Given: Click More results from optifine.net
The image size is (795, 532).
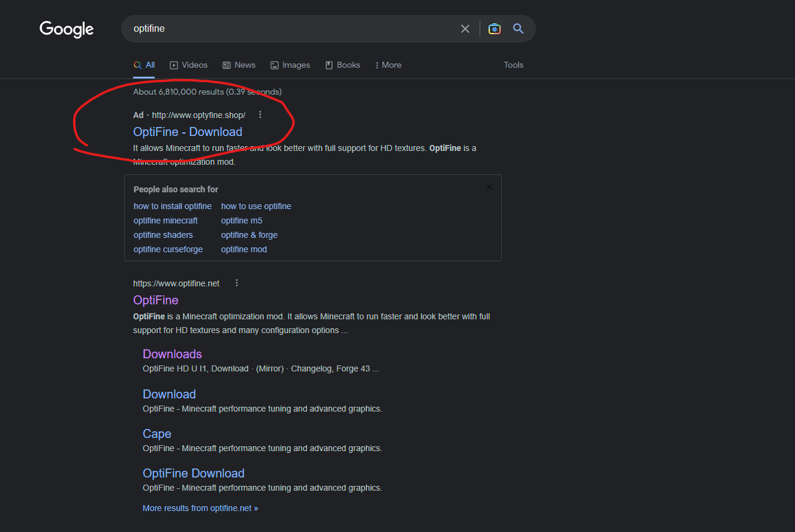Looking at the screenshot, I should tap(200, 508).
